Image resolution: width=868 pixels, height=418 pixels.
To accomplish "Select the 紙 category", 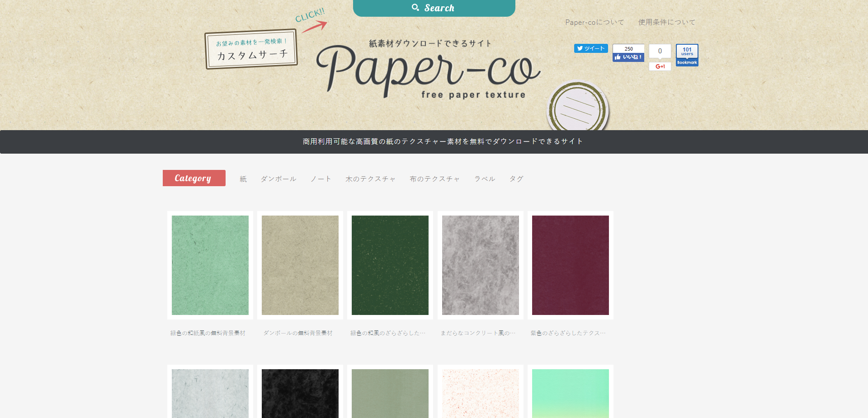I will pyautogui.click(x=243, y=178).
